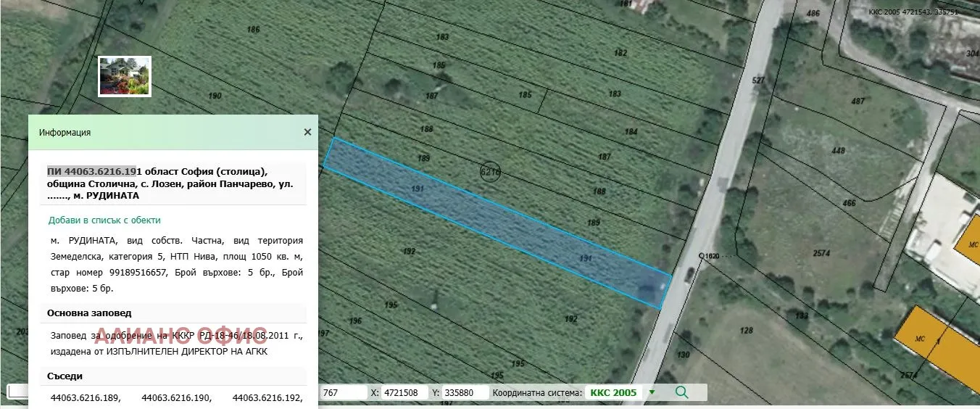Select parcel 186 on the map
980x409 pixels.
(x=253, y=30)
